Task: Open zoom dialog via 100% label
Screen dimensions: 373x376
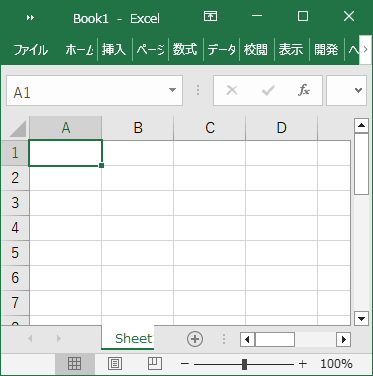Action: pos(336,364)
